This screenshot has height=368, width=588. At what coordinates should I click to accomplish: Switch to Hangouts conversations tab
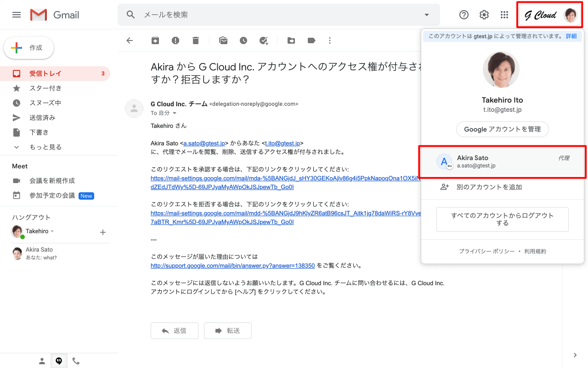59,361
